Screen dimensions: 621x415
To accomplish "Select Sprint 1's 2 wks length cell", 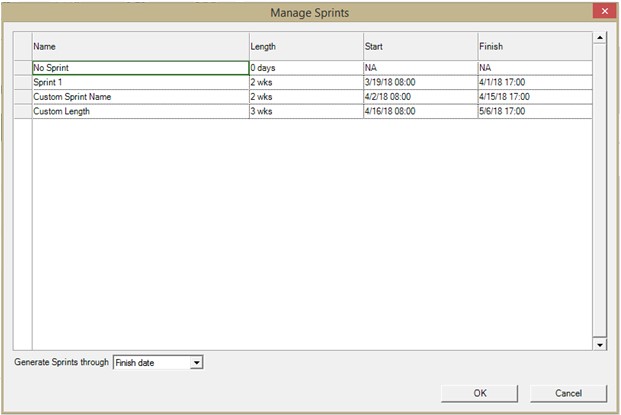I will click(307, 82).
